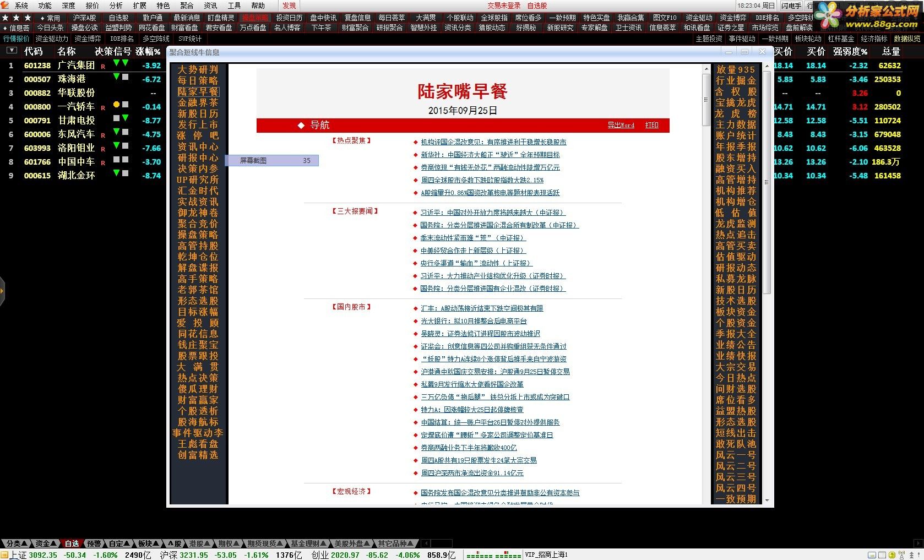
Task: Open news link 新华社 中国经济大船
Action: pos(490,155)
